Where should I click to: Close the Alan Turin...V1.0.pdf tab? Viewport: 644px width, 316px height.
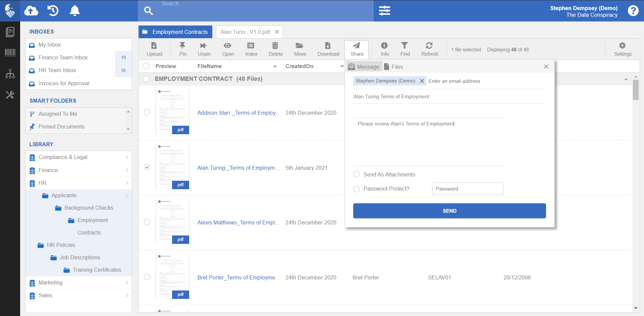click(x=277, y=32)
